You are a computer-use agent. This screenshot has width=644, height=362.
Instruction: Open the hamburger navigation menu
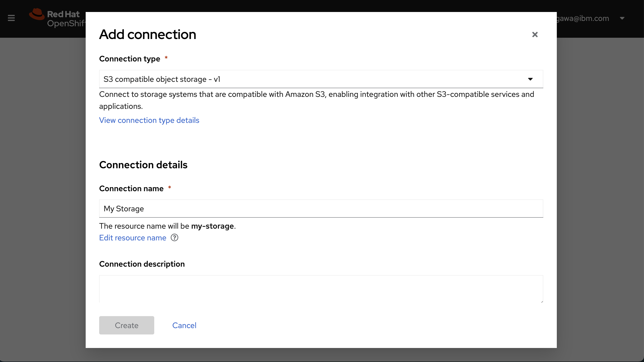pyautogui.click(x=11, y=18)
